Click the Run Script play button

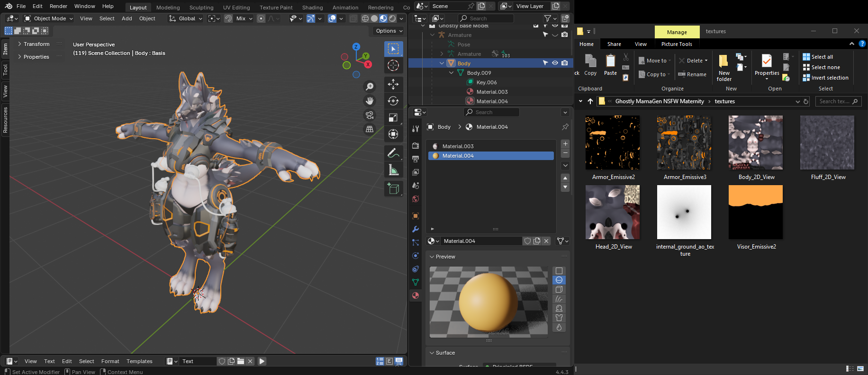pyautogui.click(x=262, y=361)
